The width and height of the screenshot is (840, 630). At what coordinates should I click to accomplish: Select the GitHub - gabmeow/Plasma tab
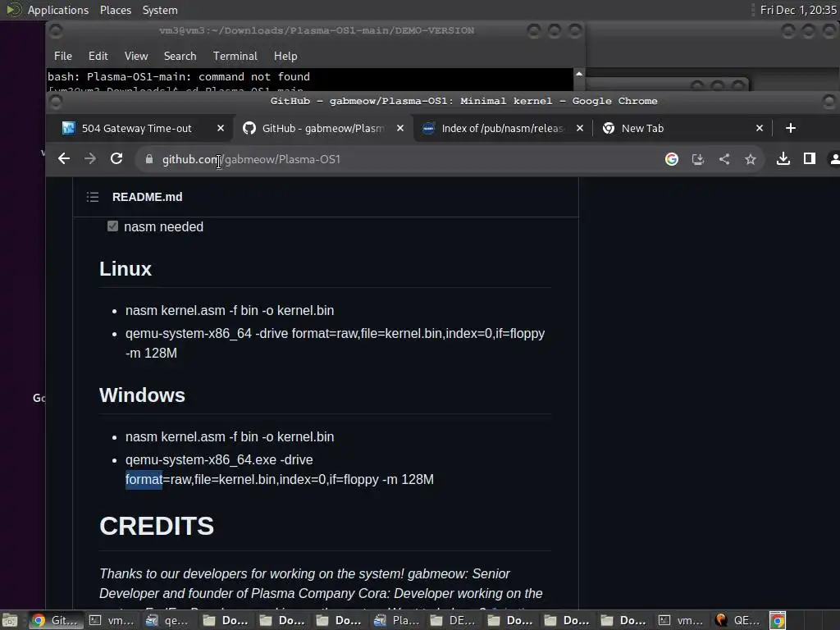[x=322, y=129]
